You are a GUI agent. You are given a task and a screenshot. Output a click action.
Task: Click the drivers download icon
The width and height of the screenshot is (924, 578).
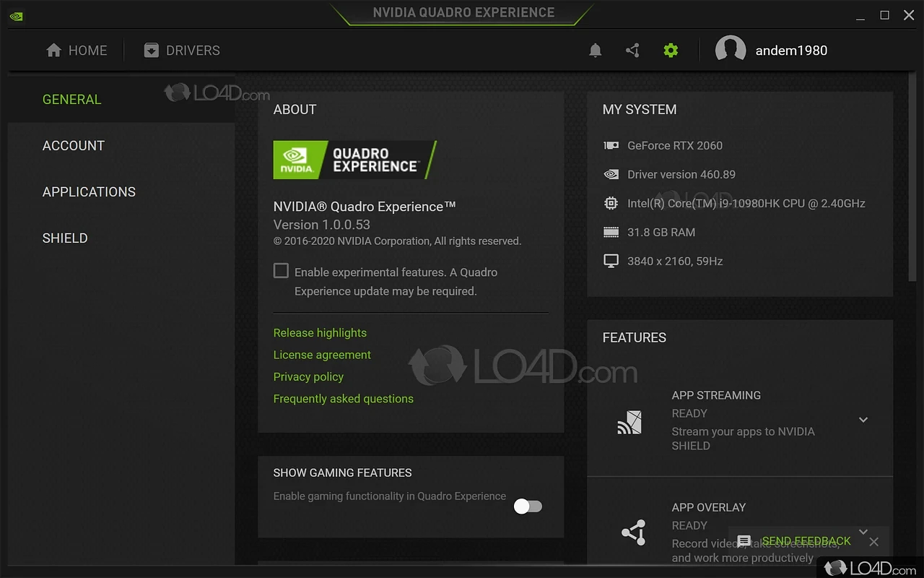point(151,51)
